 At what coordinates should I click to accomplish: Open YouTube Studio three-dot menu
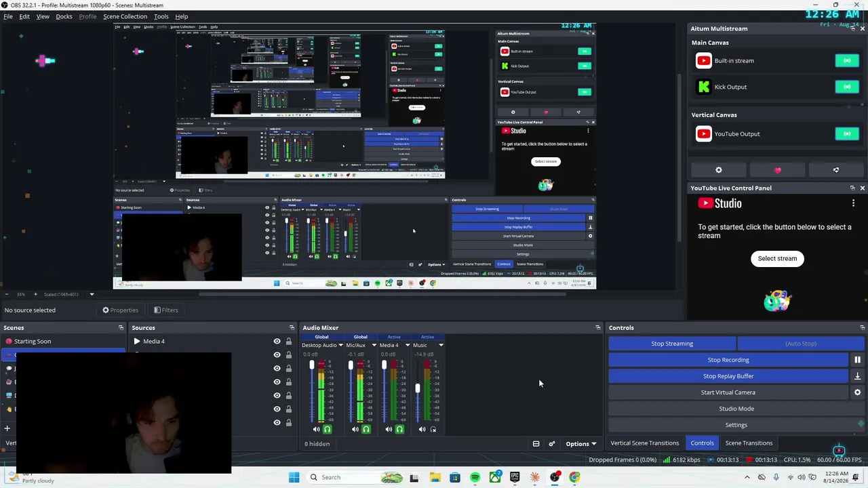coord(853,203)
